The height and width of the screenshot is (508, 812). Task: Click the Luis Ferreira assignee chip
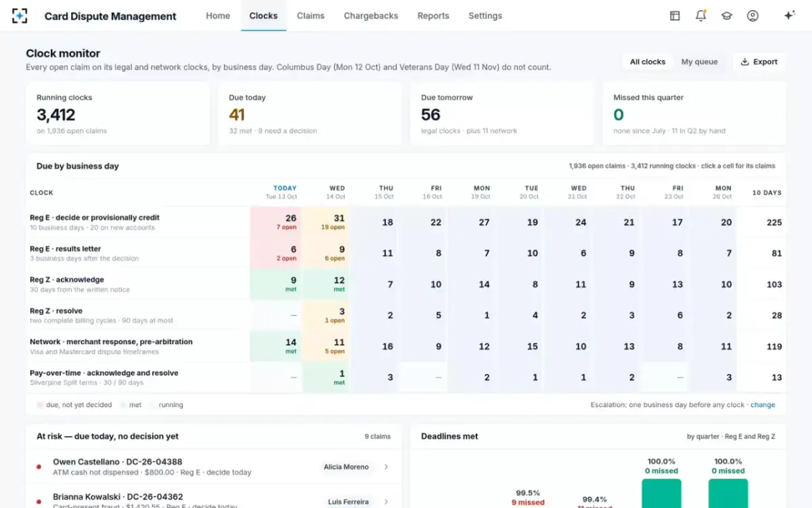pyautogui.click(x=348, y=502)
